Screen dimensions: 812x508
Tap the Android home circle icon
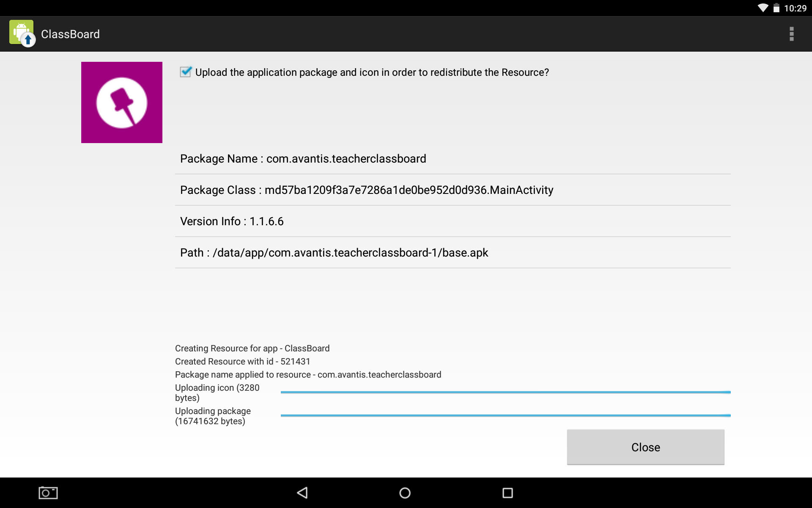pos(405,493)
